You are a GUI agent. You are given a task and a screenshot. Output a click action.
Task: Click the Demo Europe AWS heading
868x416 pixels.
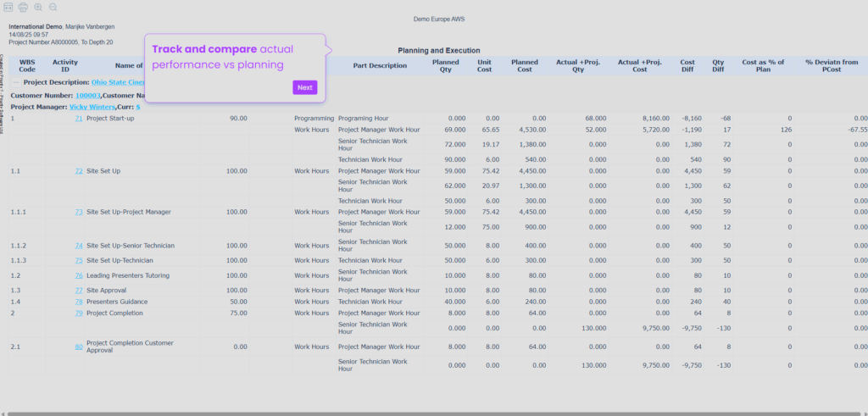(x=439, y=19)
